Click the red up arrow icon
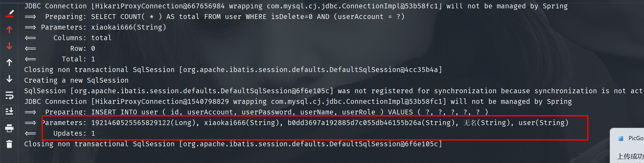The image size is (644, 163). pos(9,30)
